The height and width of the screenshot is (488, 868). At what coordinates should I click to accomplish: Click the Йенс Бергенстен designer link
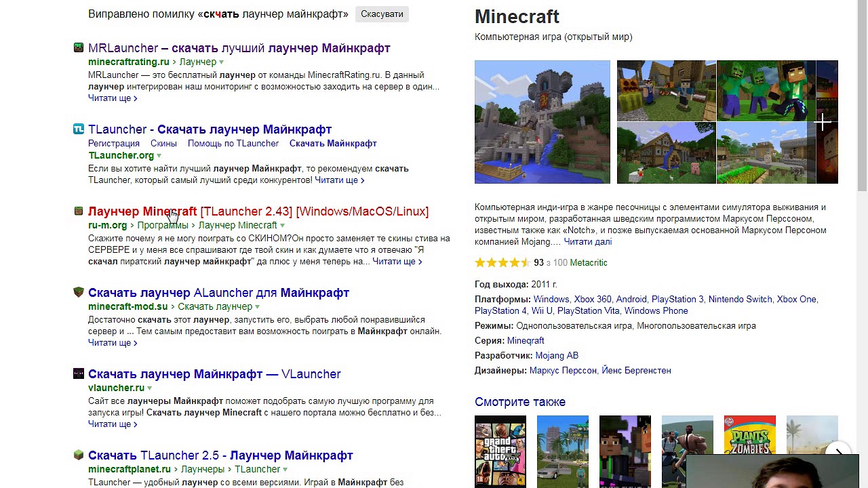[x=637, y=371]
